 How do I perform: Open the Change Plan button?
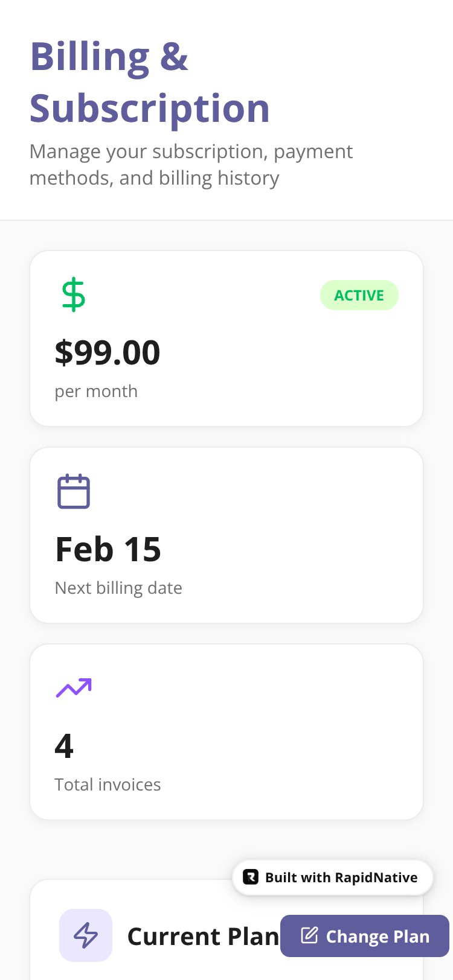click(365, 936)
